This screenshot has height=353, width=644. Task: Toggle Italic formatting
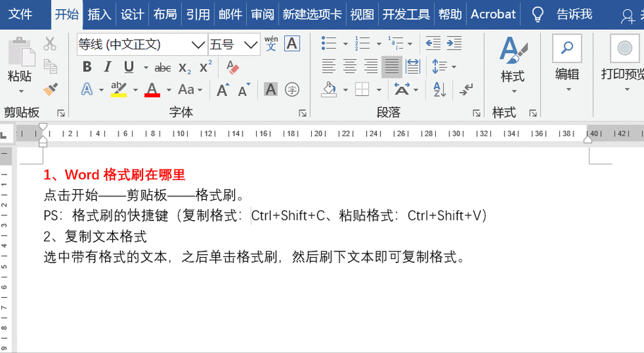(108, 66)
